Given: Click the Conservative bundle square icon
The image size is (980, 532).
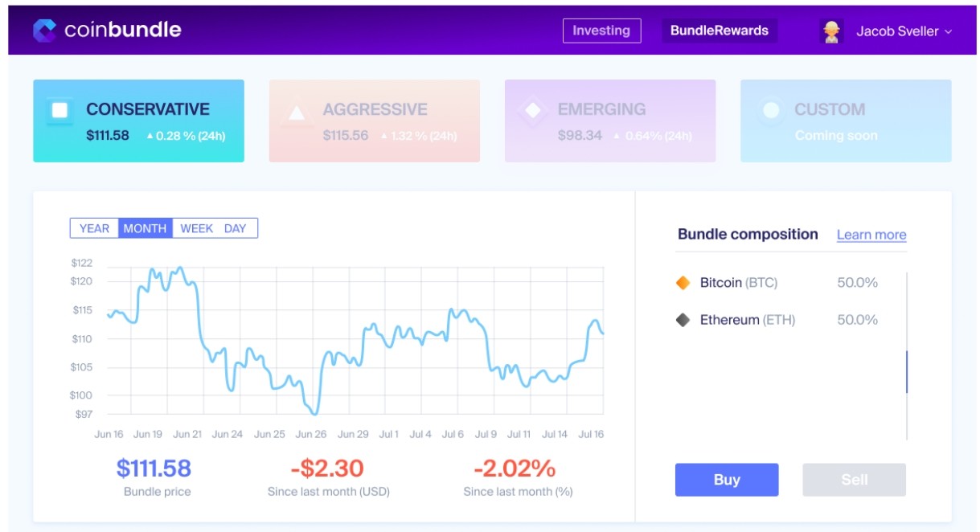Looking at the screenshot, I should (x=59, y=111).
